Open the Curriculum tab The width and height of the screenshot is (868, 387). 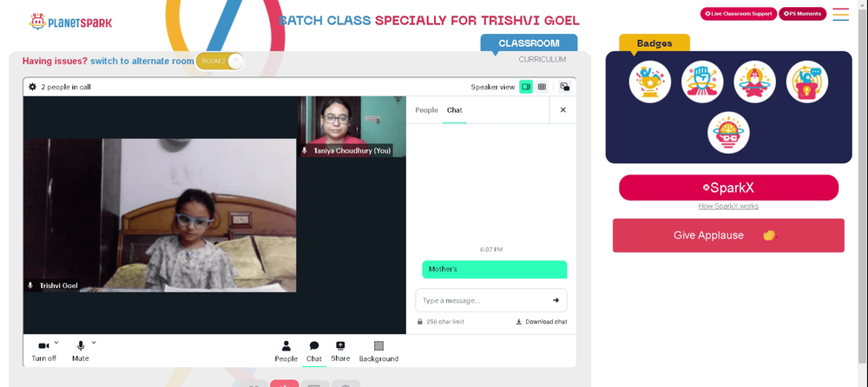coord(542,59)
